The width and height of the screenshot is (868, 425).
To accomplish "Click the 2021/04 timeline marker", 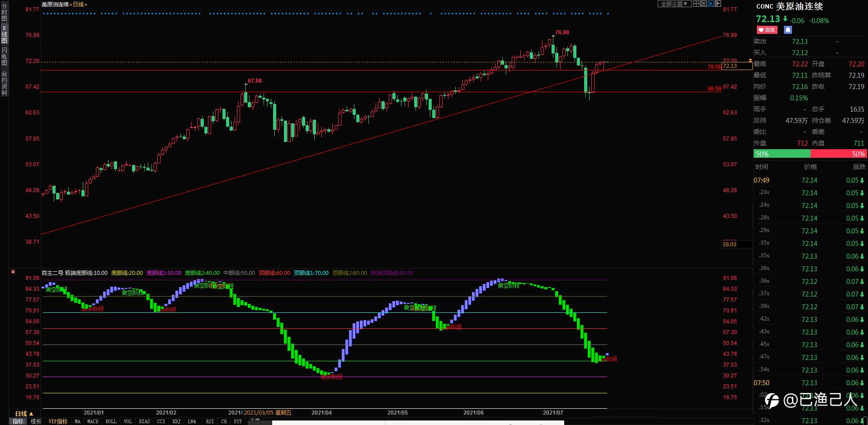I will 321,413.
